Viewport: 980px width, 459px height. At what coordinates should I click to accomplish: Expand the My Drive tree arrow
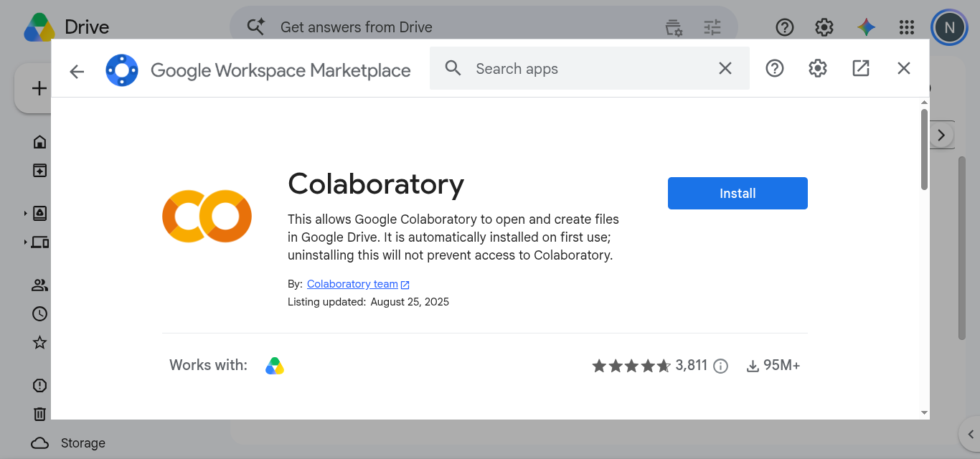click(26, 213)
